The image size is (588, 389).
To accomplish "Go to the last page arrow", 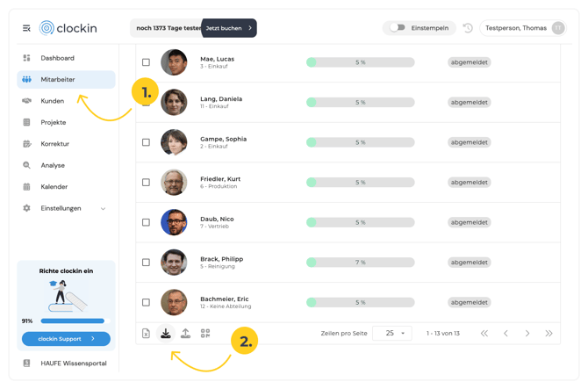I will (x=549, y=333).
